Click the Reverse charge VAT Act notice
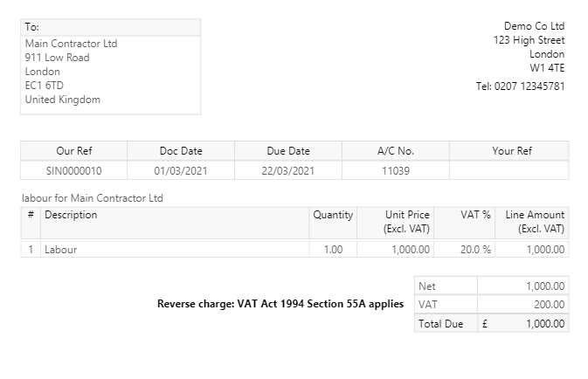The image size is (588, 379). (x=280, y=305)
